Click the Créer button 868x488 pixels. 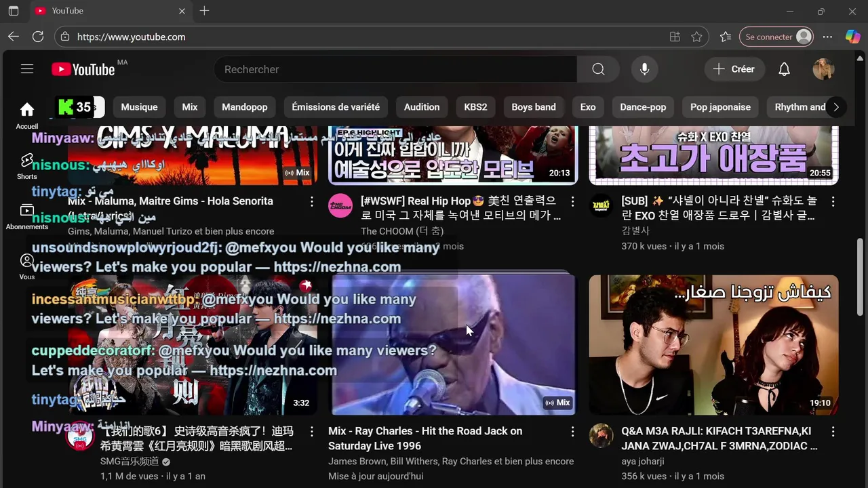point(734,69)
